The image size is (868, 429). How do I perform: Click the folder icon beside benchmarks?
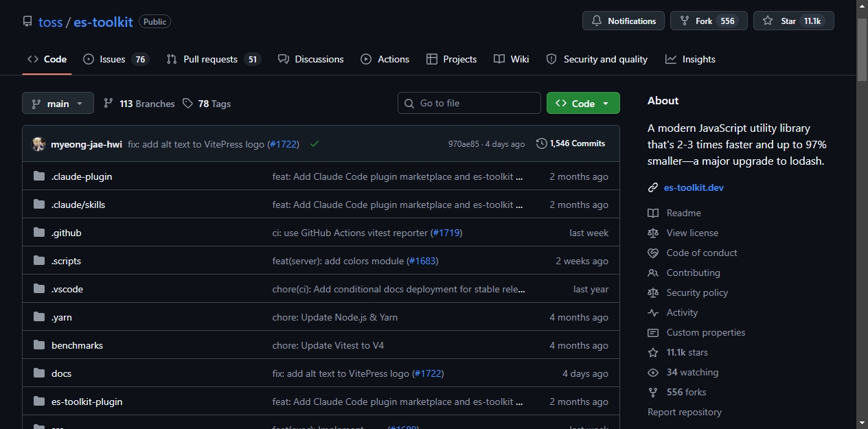coord(39,345)
